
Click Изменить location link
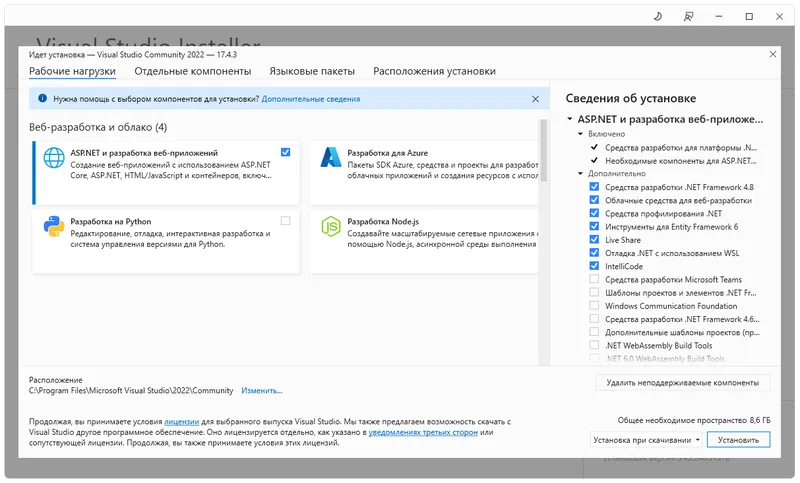(262, 391)
